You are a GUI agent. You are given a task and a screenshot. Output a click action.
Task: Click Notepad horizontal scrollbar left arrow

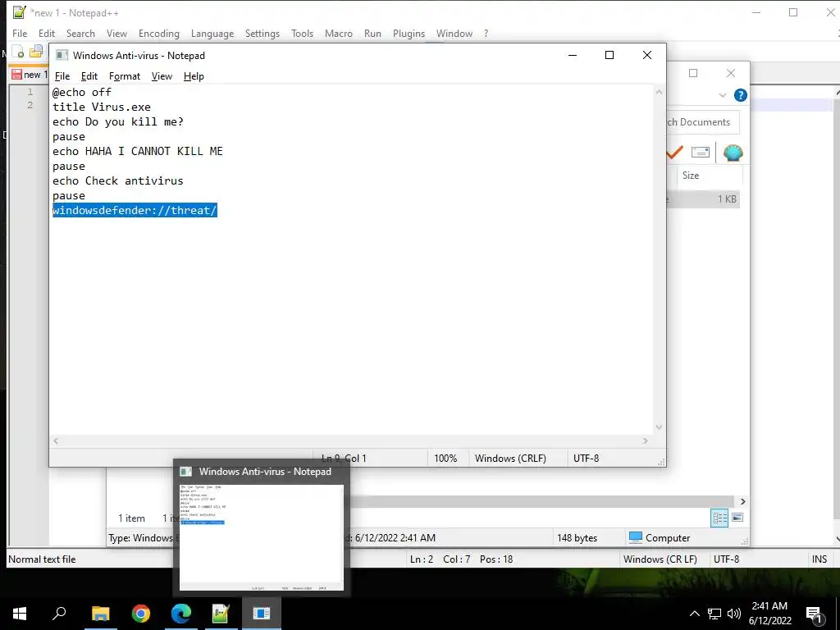56,441
